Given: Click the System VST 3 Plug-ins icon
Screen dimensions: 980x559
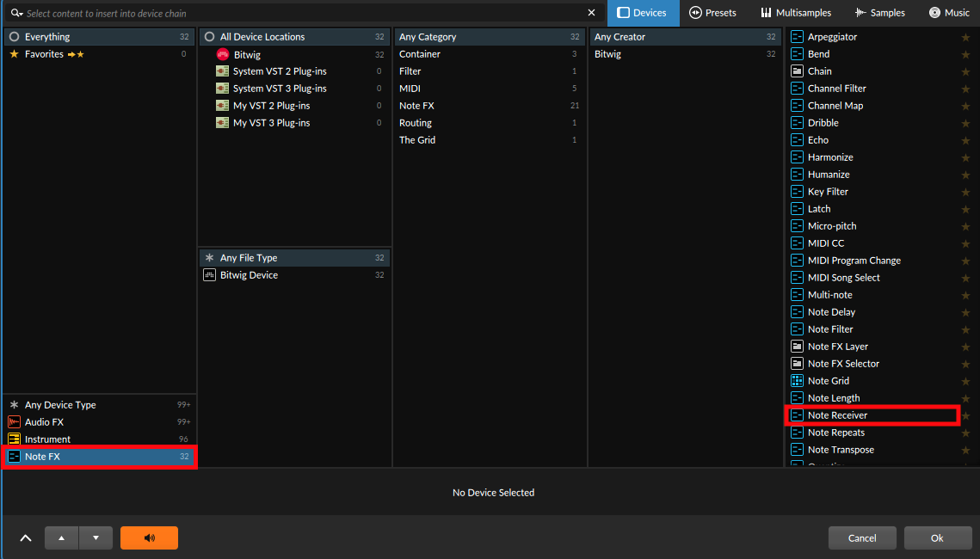Looking at the screenshot, I should click(x=223, y=89).
